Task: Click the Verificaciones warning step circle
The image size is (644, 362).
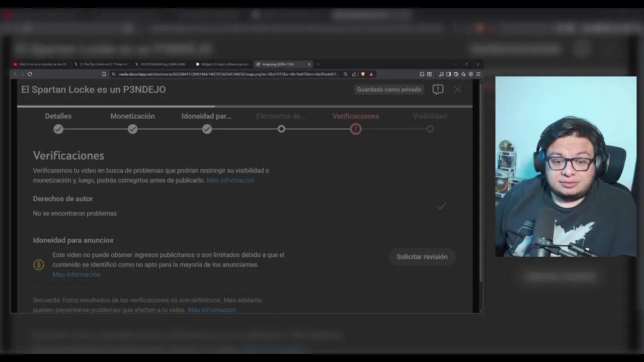Action: tap(356, 129)
